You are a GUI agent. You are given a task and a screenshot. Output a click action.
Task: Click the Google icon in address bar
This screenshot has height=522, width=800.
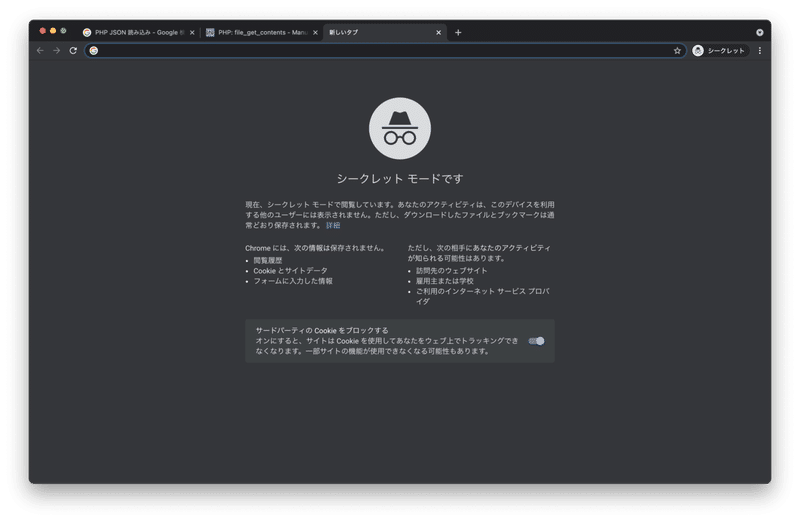[x=94, y=51]
